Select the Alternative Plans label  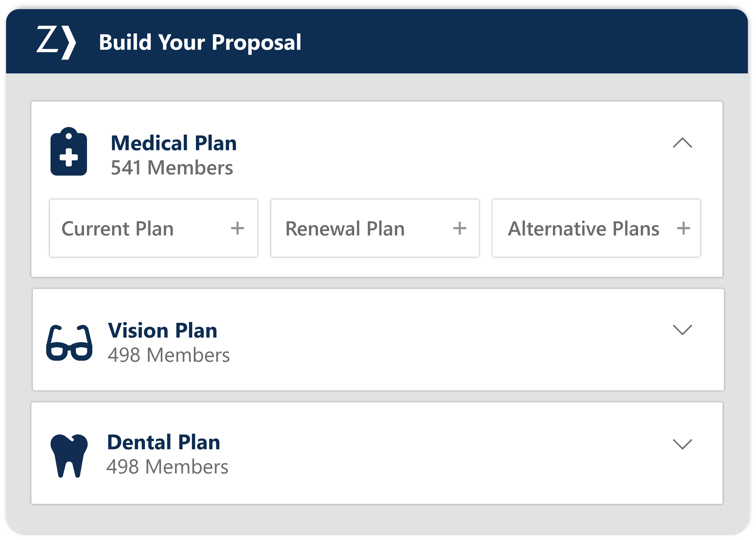[584, 229]
